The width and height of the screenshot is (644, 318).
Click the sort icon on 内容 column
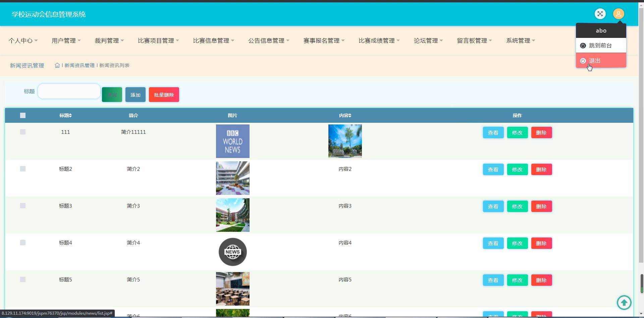[350, 115]
